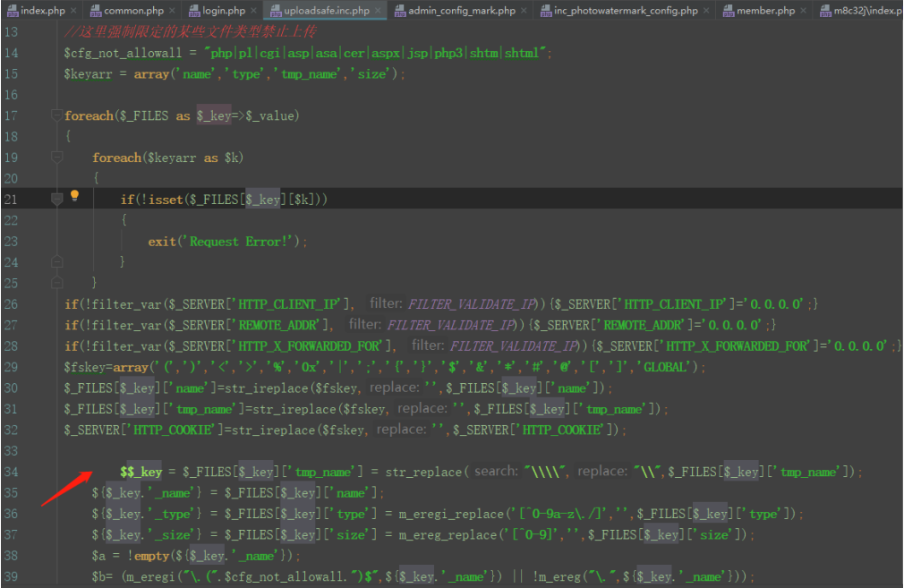Click the str_replace call on line 34

pos(423,473)
